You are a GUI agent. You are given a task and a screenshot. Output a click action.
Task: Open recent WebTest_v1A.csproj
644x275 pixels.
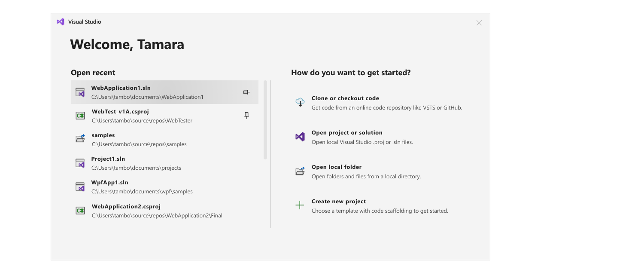coord(165,116)
